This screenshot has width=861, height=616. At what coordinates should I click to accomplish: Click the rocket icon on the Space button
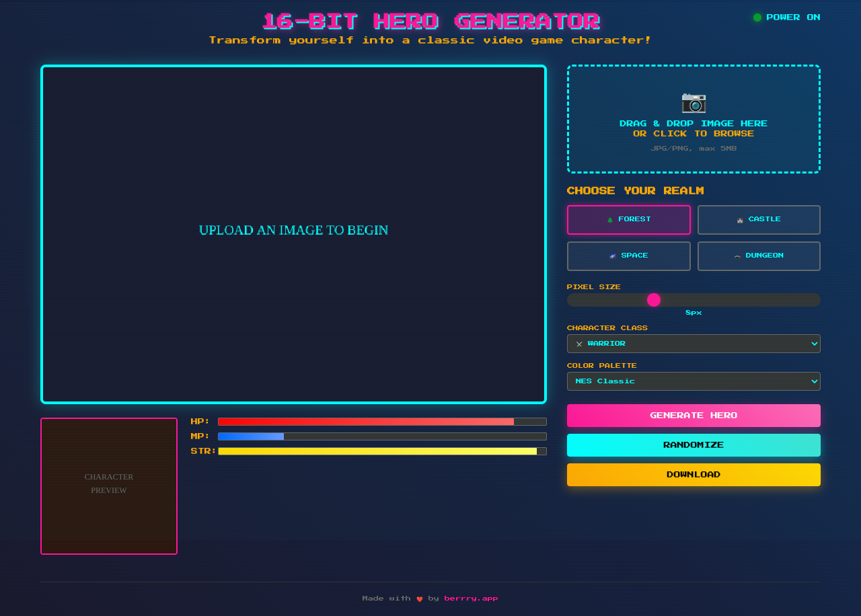click(x=613, y=256)
